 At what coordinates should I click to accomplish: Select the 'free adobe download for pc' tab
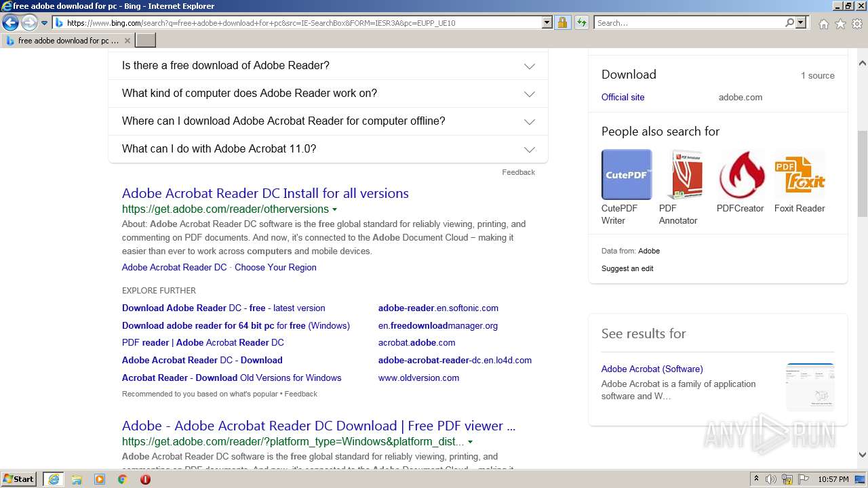(67, 41)
